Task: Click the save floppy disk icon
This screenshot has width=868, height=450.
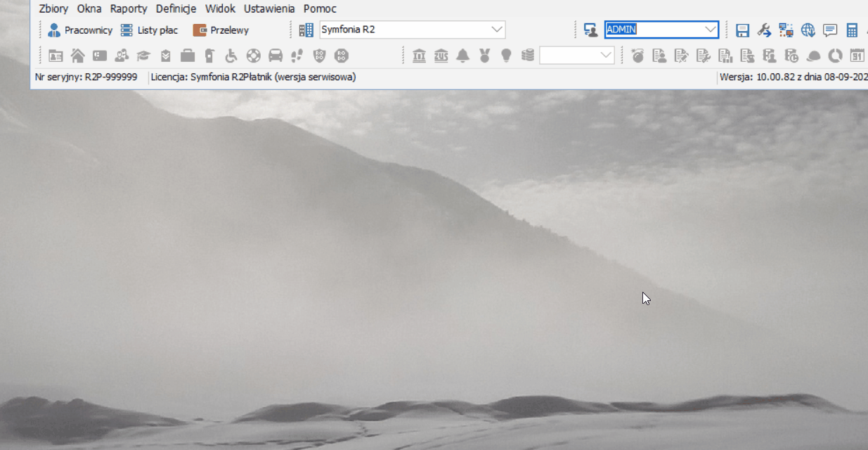Action: 742,30
